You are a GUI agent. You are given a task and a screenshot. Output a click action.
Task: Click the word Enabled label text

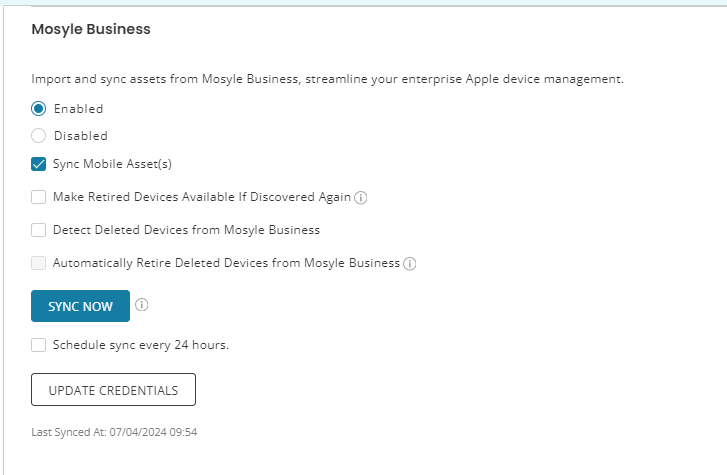[x=78, y=109]
